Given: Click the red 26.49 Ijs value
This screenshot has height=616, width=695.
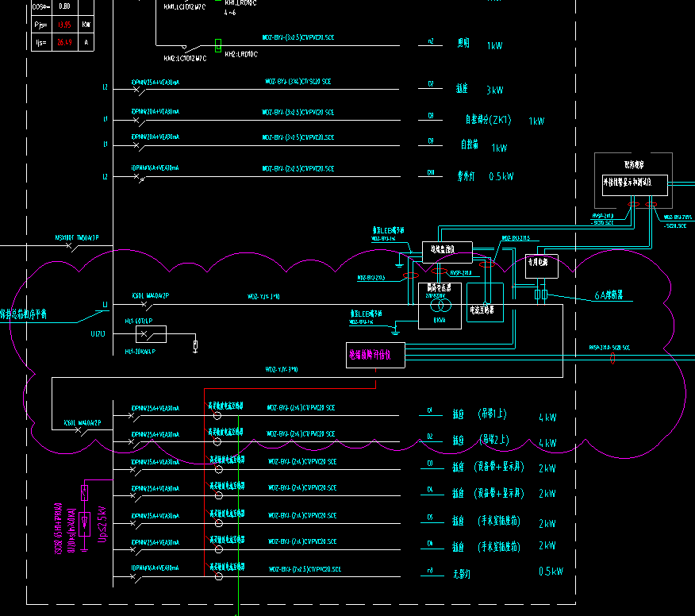Looking at the screenshot, I should tap(64, 42).
